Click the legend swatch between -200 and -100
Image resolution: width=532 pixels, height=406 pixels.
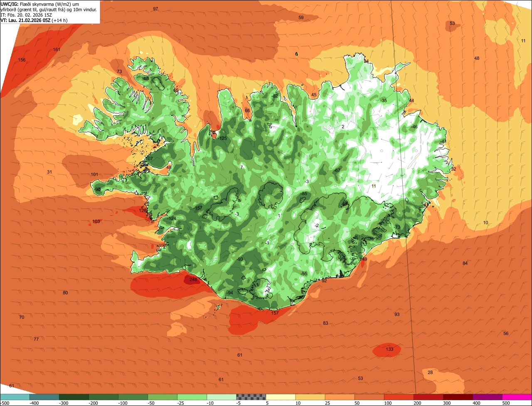(103, 397)
